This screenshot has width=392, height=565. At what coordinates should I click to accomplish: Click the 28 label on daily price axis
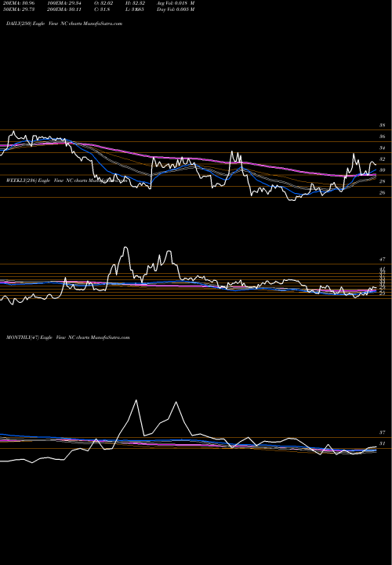[x=382, y=181]
